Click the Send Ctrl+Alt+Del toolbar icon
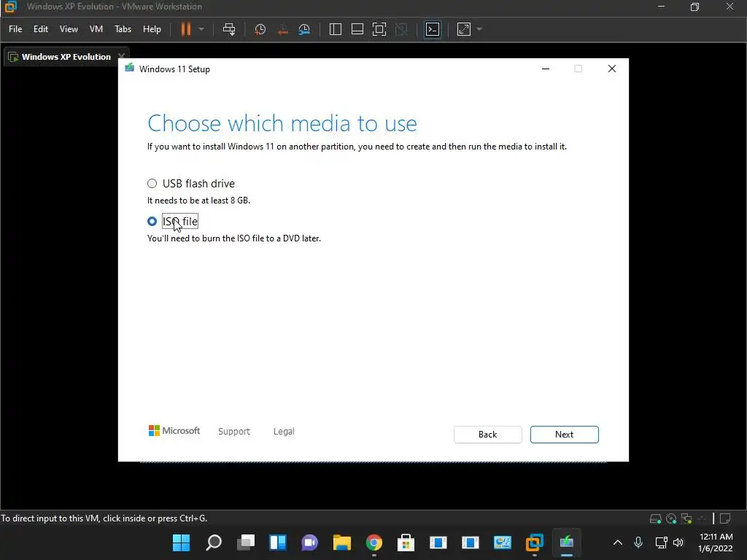This screenshot has width=747, height=560. point(229,29)
